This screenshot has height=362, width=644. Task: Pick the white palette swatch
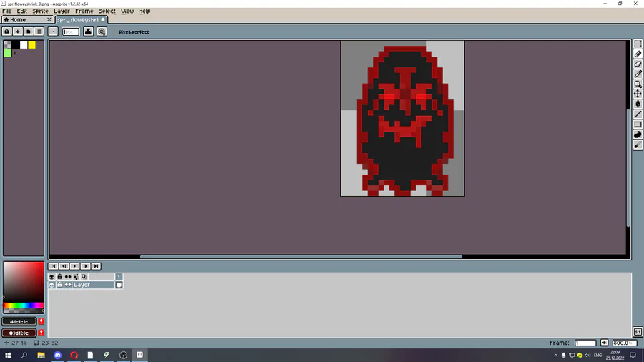point(24,45)
